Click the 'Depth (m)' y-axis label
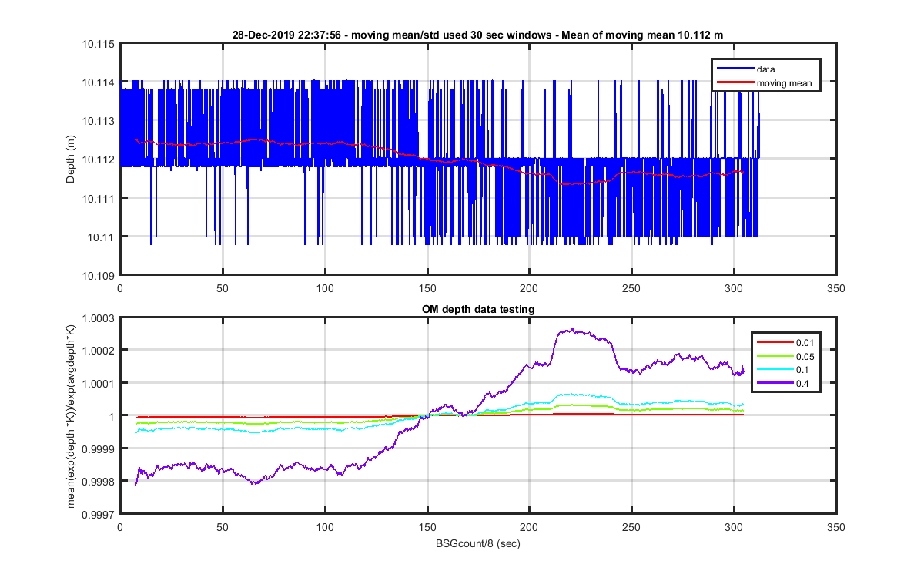Screen dimensions: 924x578 coord(70,160)
